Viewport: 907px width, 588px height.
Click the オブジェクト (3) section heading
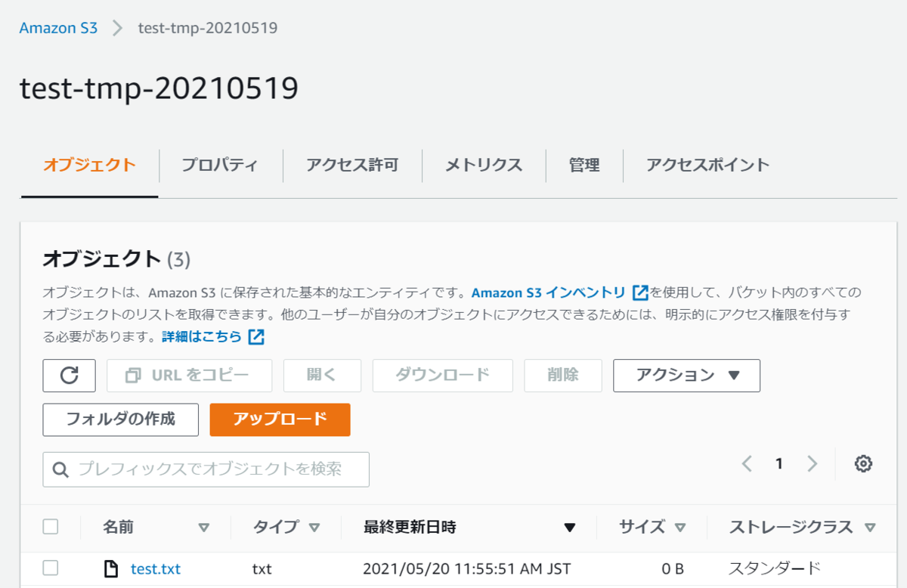(x=117, y=259)
